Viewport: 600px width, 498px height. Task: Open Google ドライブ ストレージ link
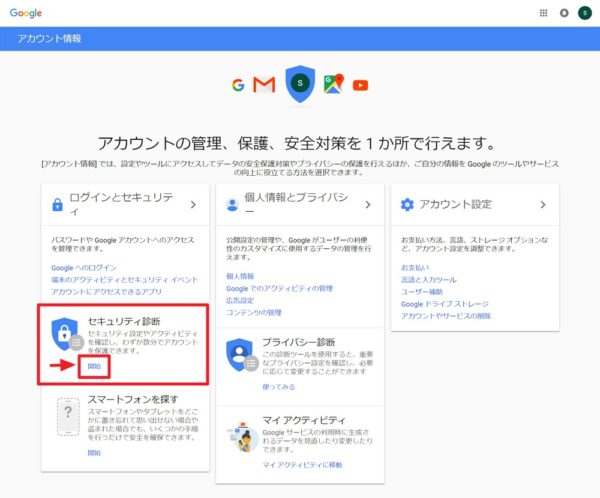tap(445, 304)
